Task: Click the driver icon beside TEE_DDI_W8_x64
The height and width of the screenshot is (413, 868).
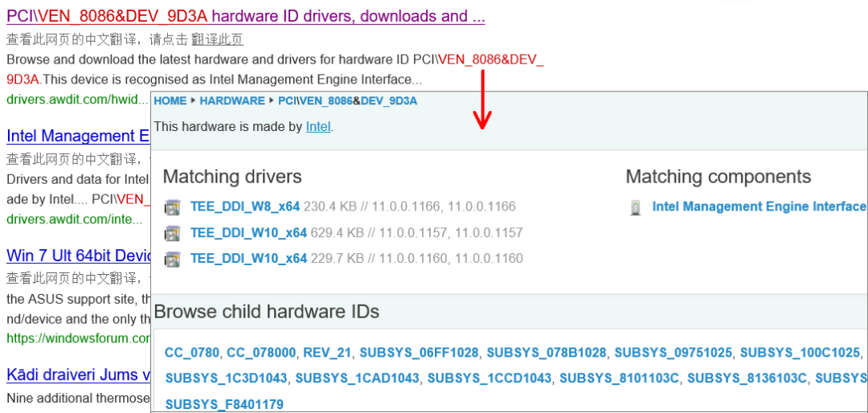Action: coord(171,208)
